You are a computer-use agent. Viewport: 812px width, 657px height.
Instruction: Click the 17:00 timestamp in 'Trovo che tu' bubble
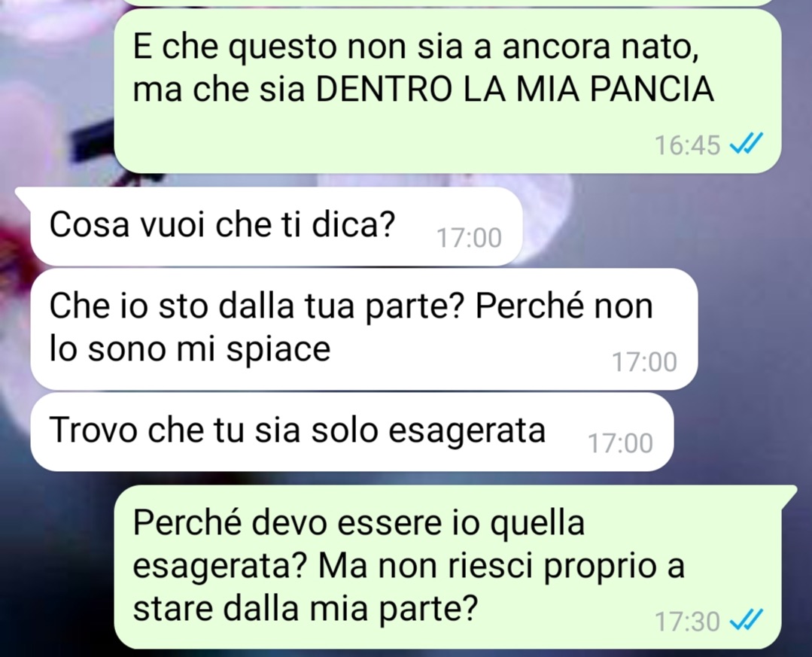point(620,443)
